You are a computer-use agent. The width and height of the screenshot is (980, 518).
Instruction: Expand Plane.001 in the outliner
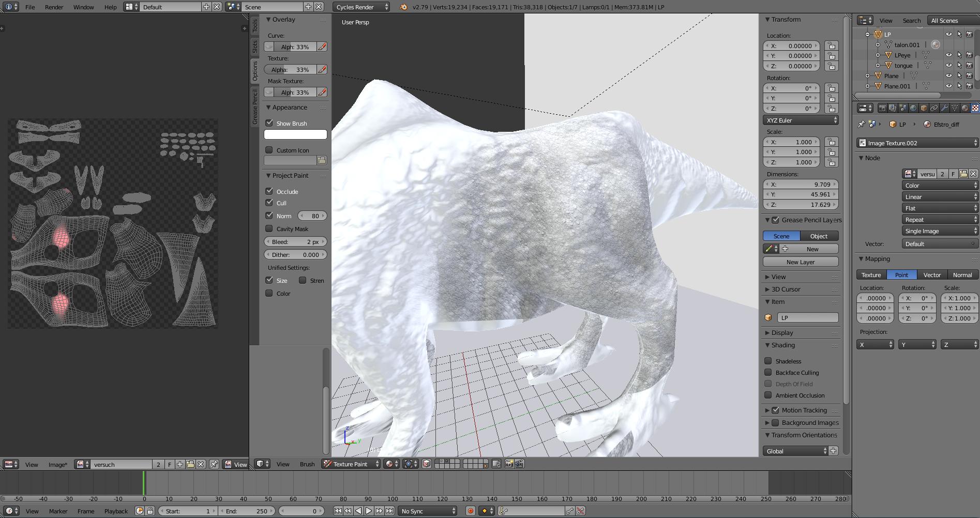point(868,86)
